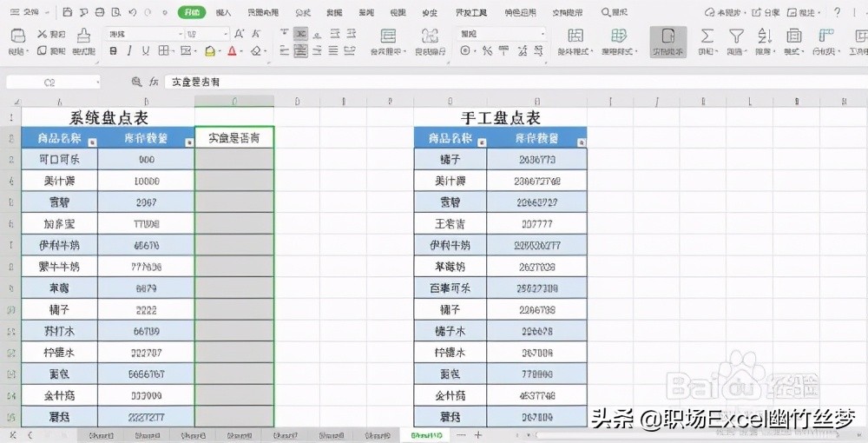Click the Print Preview icon in quick bar
The width and height of the screenshot is (868, 443).
[115, 12]
